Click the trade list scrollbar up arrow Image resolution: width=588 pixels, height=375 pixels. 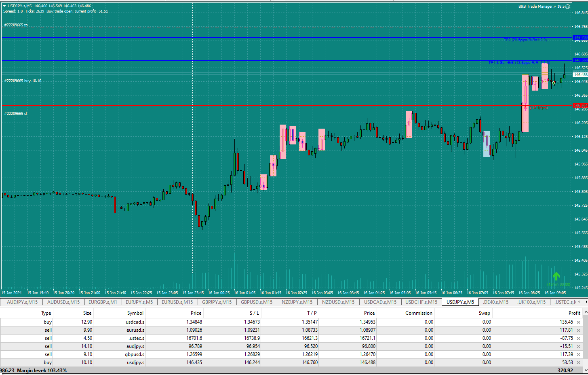click(585, 312)
